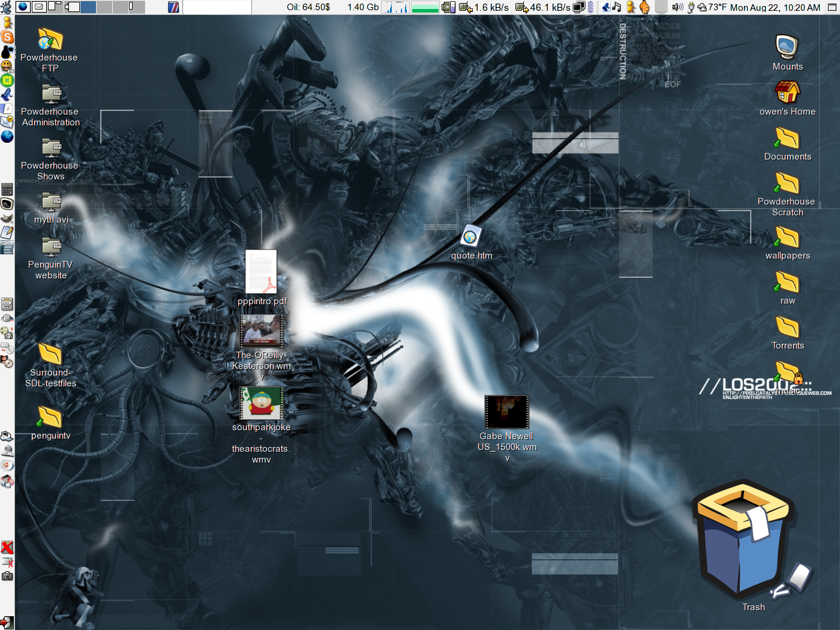
Task: Open the volume speaker control
Action: [x=677, y=7]
